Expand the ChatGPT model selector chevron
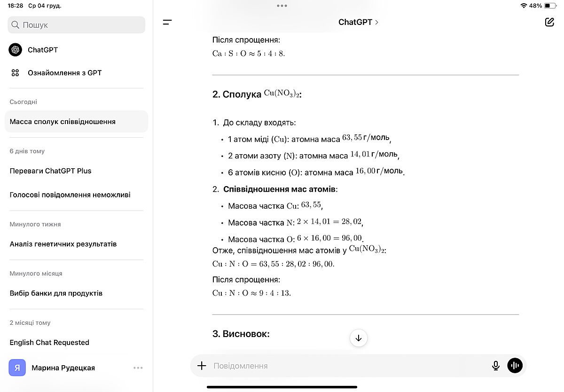 tap(376, 22)
